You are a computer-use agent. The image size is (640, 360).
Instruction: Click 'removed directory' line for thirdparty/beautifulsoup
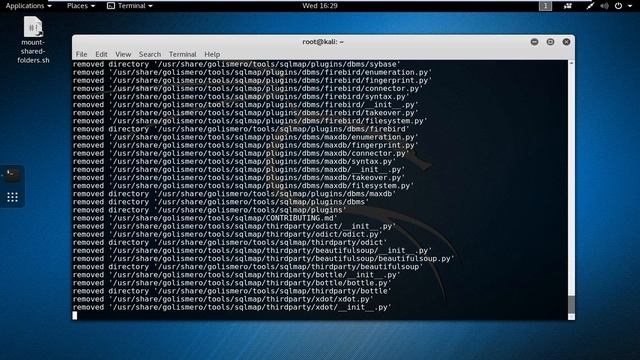point(248,267)
